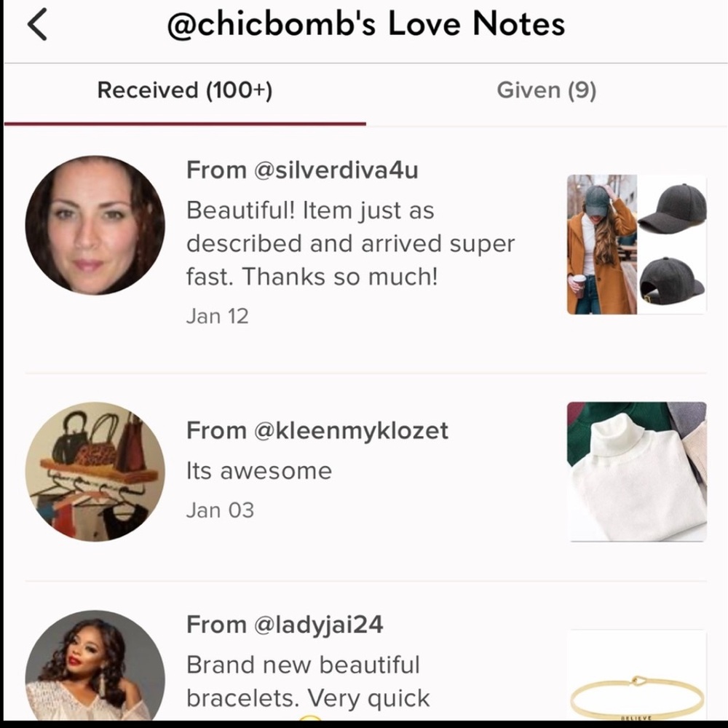Image resolution: width=728 pixels, height=728 pixels.
Task: Select the "Beautiful! Item just as described" note
Action: [351, 243]
